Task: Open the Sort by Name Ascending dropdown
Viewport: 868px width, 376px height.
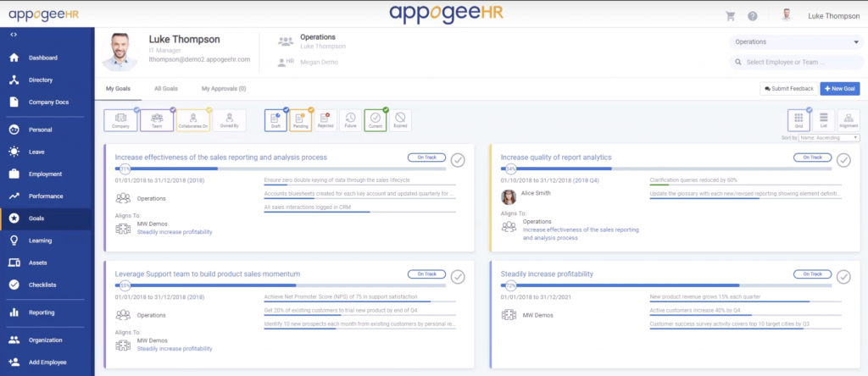Action: (x=829, y=138)
